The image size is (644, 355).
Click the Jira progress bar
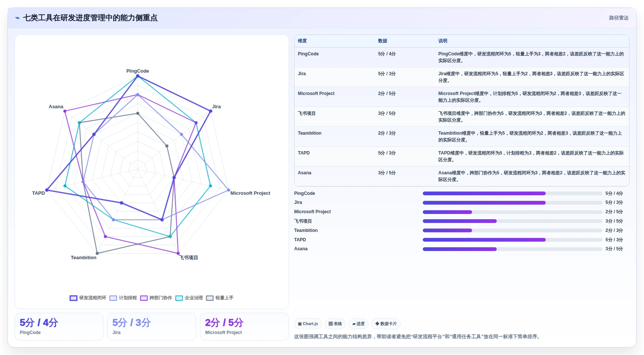coord(512,203)
